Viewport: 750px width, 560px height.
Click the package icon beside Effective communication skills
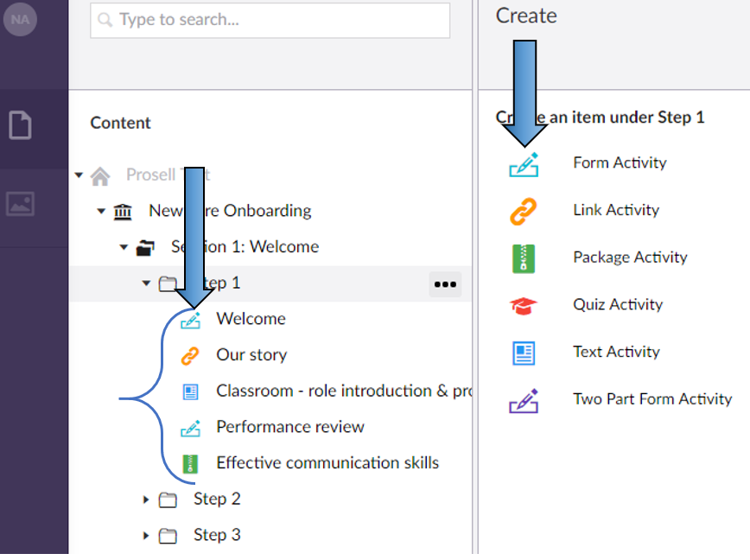190,462
